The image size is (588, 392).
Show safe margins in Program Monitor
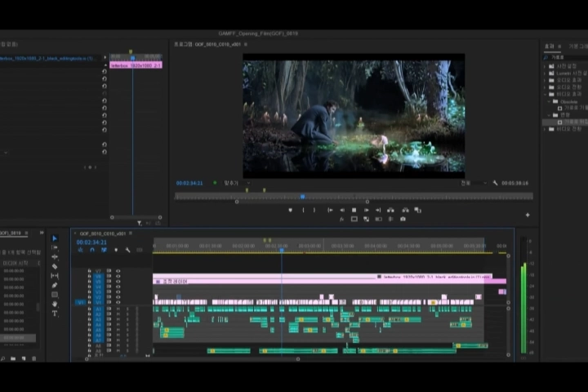tap(354, 219)
